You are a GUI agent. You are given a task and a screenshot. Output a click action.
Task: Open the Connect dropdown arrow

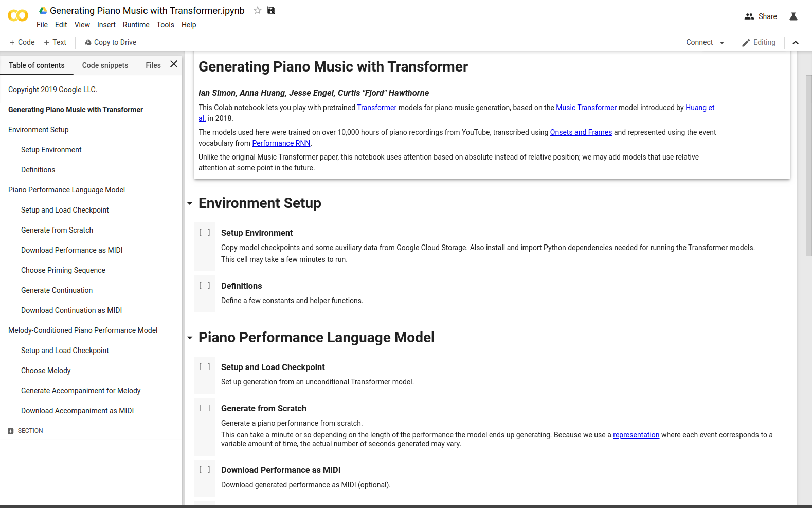click(x=722, y=43)
